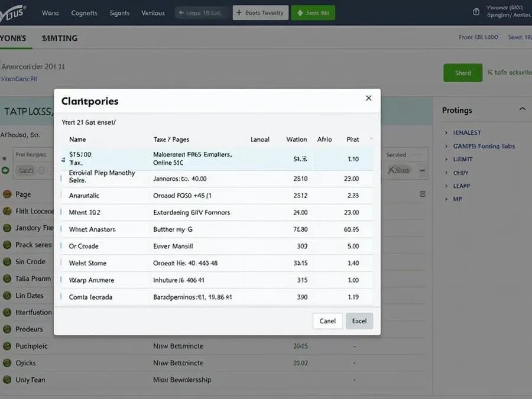Expand the CANIPS Fonting Ilabs item
Screen dimensions: 532x399
point(484,146)
